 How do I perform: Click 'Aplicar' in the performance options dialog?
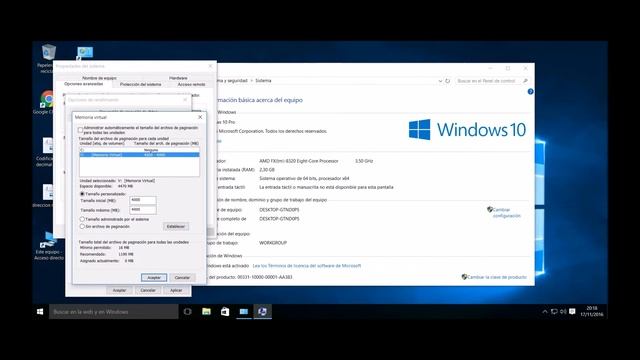(x=176, y=290)
